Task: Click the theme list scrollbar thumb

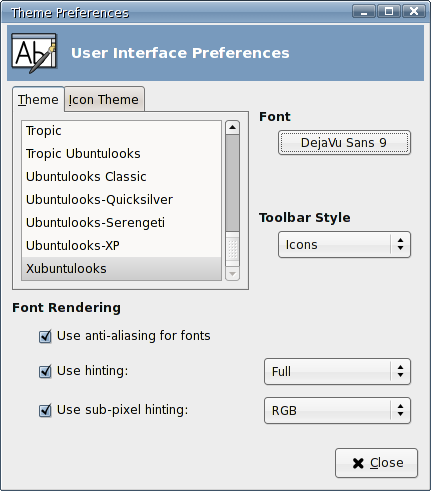Action: pyautogui.click(x=232, y=183)
